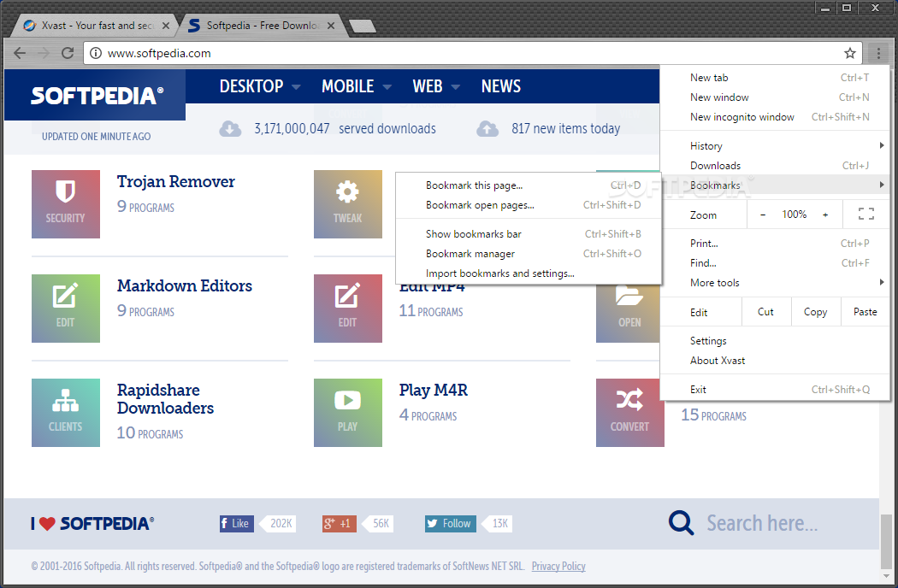Open EDIT tile beside Markdown Editors

66,308
